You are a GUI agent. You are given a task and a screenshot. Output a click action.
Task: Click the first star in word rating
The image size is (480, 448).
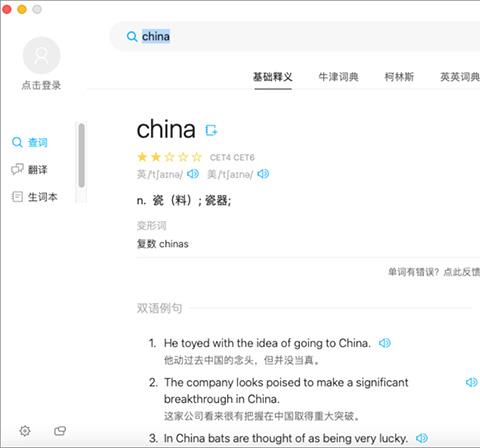coord(142,157)
